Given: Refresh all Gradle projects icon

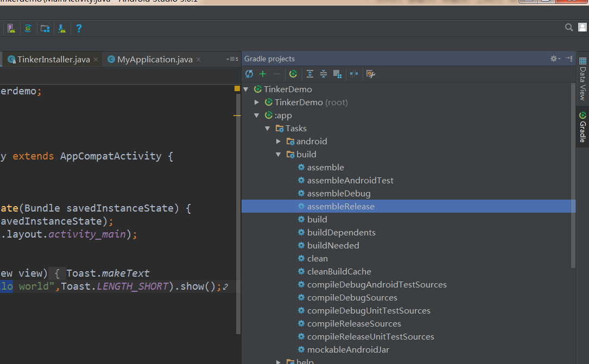Looking at the screenshot, I should point(249,74).
